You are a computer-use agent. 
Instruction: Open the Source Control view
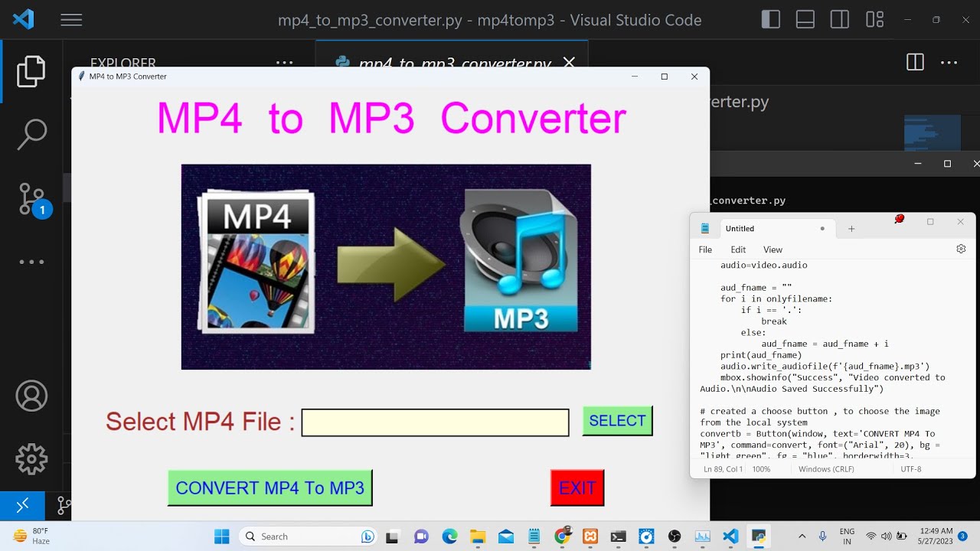pyautogui.click(x=33, y=199)
